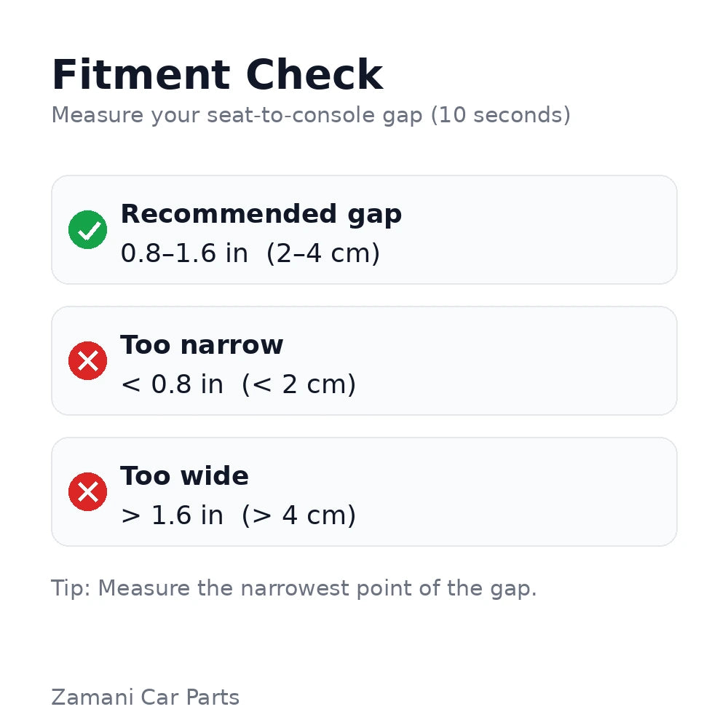Screen dimensions: 728x728
Task: Click the green checkmark icon
Action: [88, 229]
